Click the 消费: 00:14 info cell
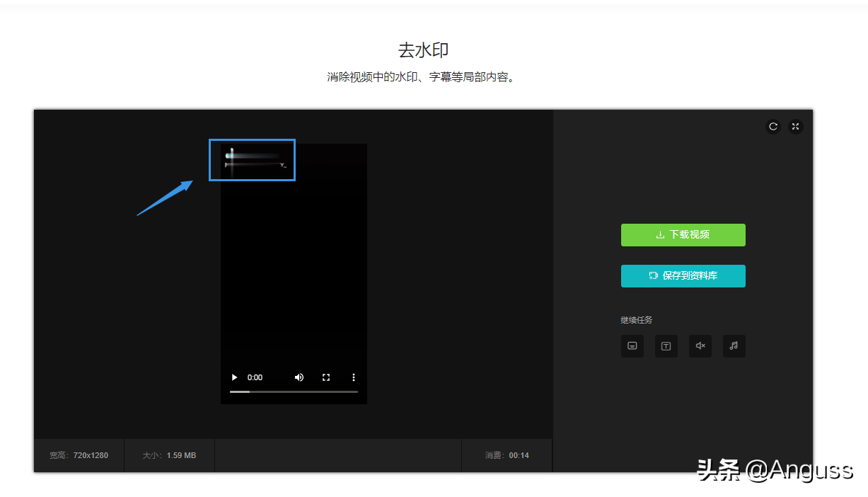The width and height of the screenshot is (868, 497). [x=507, y=455]
